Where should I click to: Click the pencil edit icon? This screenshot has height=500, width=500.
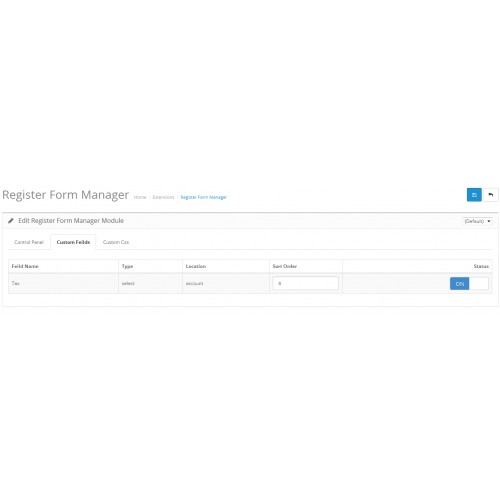coord(11,221)
